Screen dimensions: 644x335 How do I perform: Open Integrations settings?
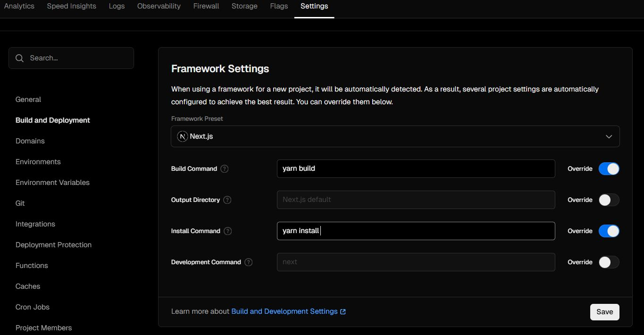pos(35,224)
